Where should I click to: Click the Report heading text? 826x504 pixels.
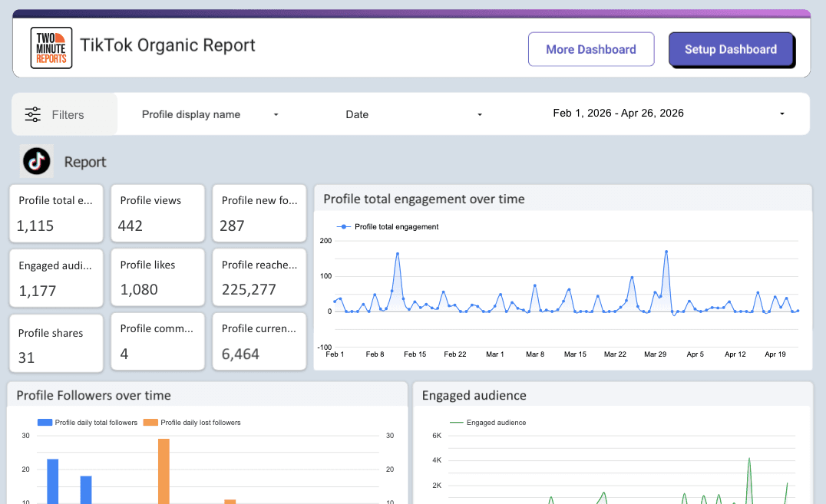(x=84, y=162)
